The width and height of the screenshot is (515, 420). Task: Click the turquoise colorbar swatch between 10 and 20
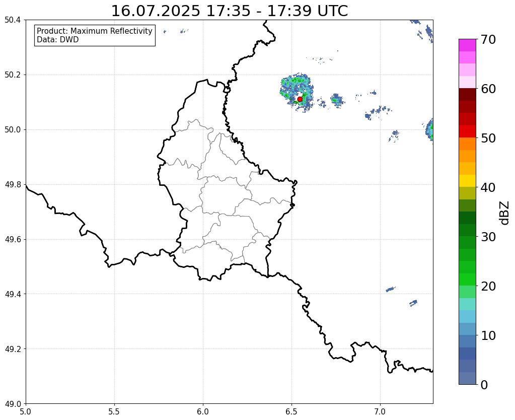[x=467, y=304]
